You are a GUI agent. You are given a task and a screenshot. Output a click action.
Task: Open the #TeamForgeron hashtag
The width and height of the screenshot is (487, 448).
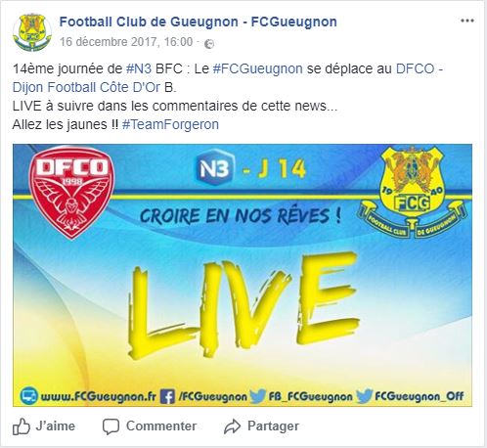pos(170,124)
